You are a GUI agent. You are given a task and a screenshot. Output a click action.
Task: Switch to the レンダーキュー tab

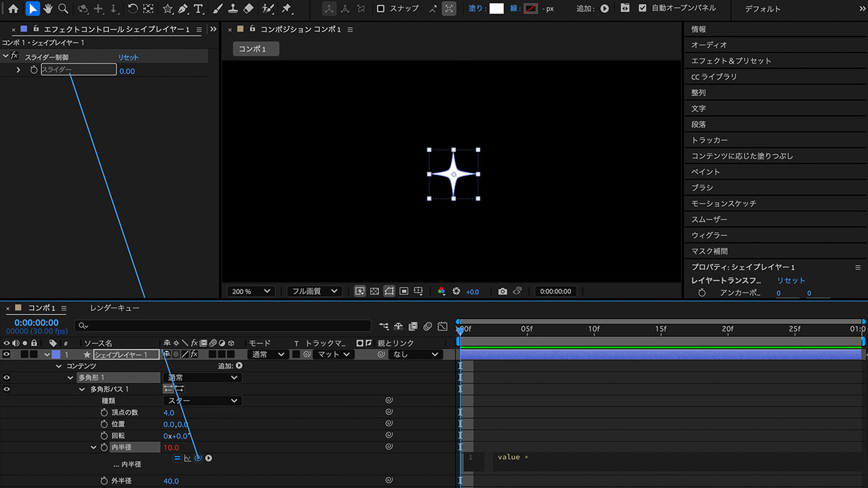(x=115, y=308)
